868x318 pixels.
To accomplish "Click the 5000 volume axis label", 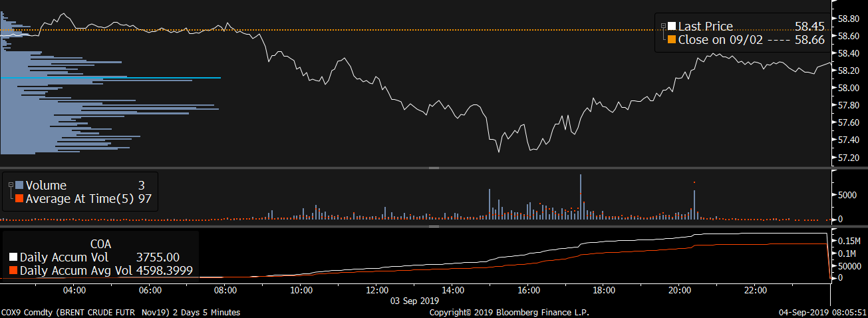I will pyautogui.click(x=847, y=196).
